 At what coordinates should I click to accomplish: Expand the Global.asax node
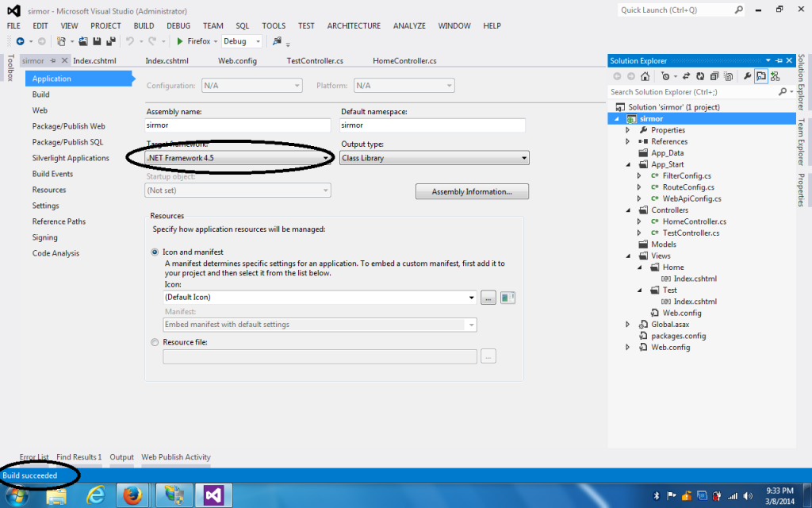tap(628, 325)
